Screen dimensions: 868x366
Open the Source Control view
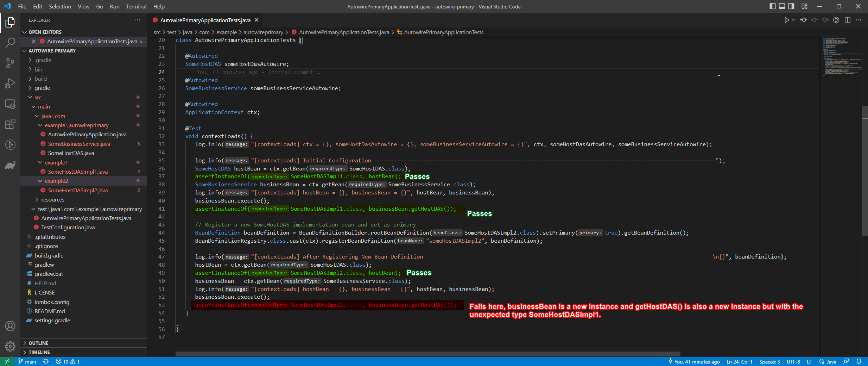pyautogui.click(x=10, y=63)
